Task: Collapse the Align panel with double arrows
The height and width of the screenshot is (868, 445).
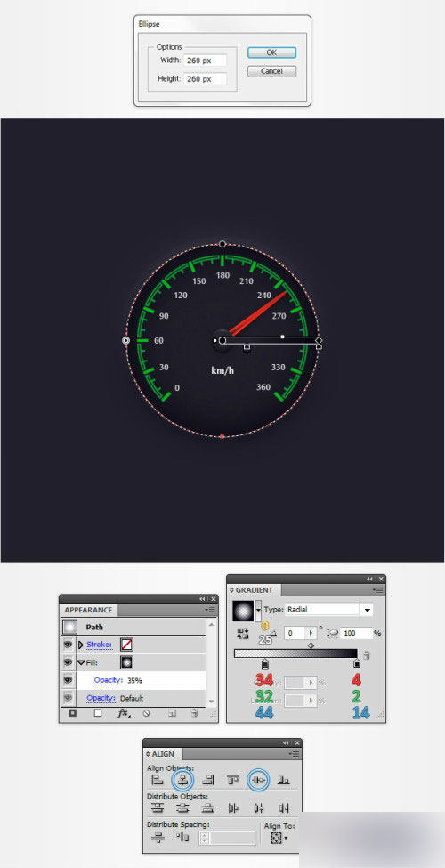Action: [287, 742]
